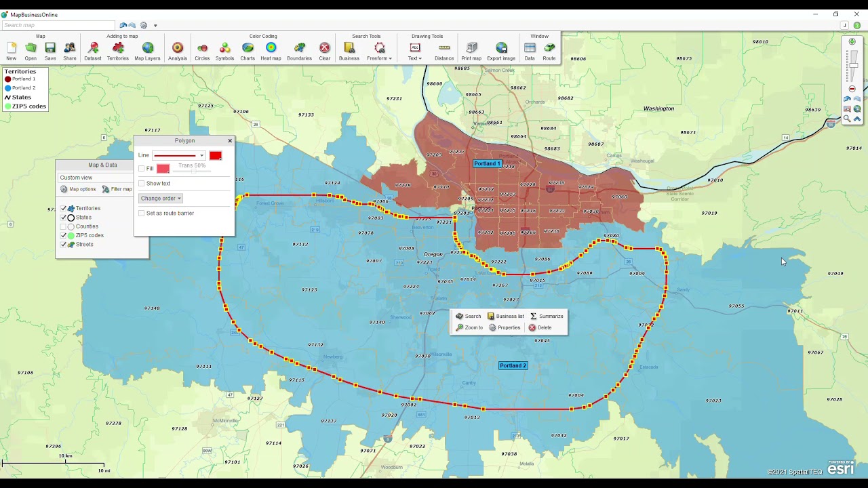Screen dimensions: 868x488
Task: Open the Line style dropdown
Action: point(179,156)
